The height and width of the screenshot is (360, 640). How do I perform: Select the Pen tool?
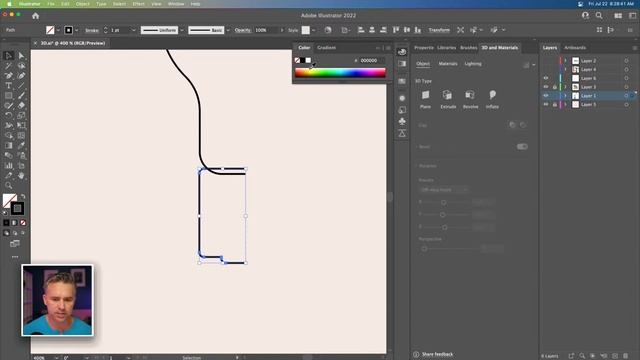[9, 76]
